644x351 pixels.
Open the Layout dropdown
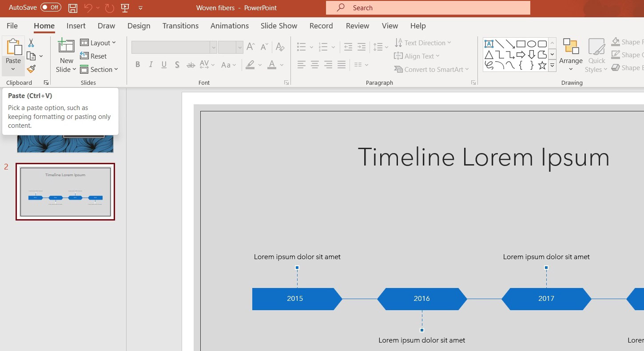[x=98, y=43]
